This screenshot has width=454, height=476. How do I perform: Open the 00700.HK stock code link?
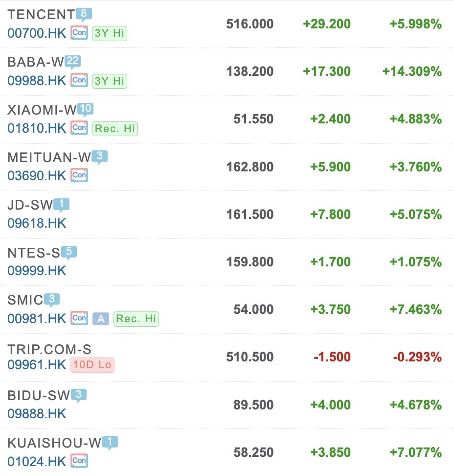point(37,33)
